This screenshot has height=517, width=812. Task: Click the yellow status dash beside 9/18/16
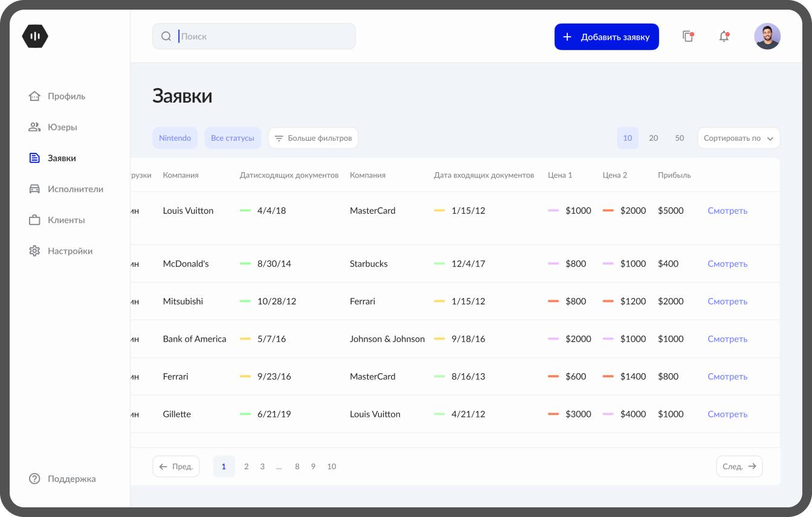(439, 339)
